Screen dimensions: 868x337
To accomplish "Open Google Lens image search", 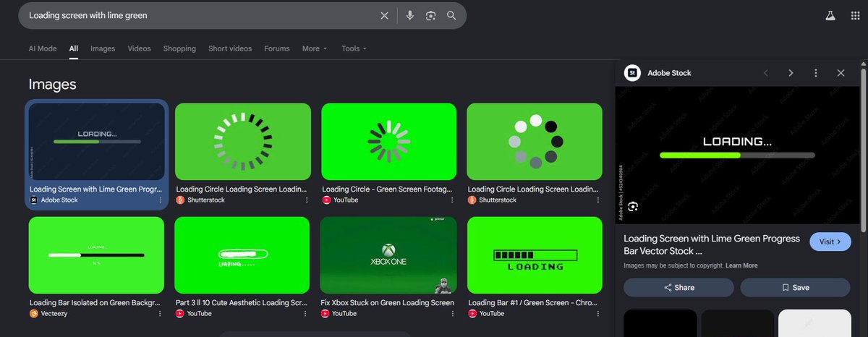I will pos(430,15).
